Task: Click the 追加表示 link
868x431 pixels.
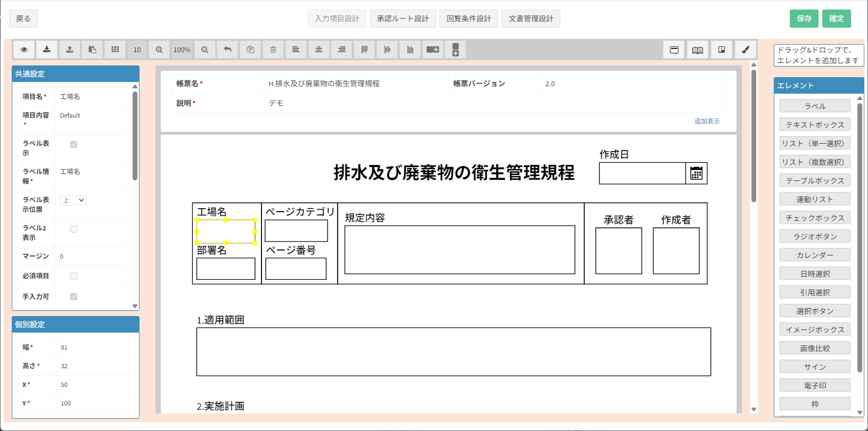Action: [707, 121]
